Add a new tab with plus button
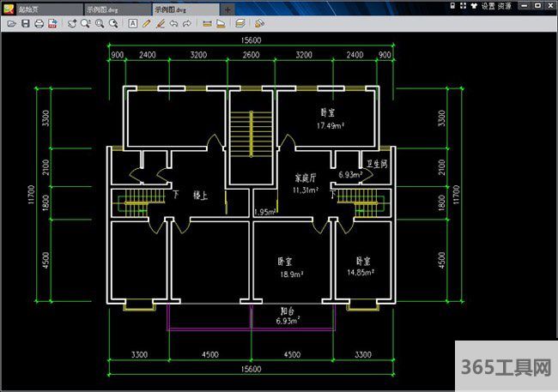Image resolution: width=558 pixels, height=392 pixels. (x=227, y=7)
